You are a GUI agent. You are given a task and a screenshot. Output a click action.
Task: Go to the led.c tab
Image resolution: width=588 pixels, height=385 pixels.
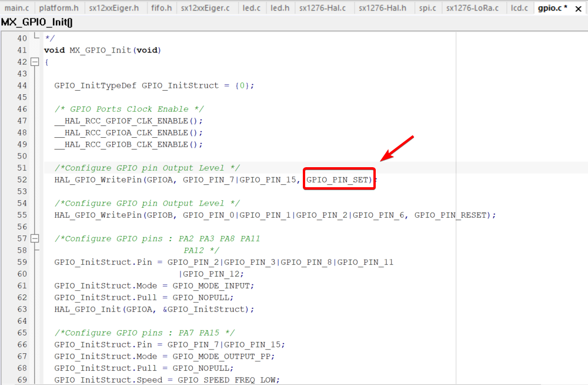pyautogui.click(x=251, y=8)
